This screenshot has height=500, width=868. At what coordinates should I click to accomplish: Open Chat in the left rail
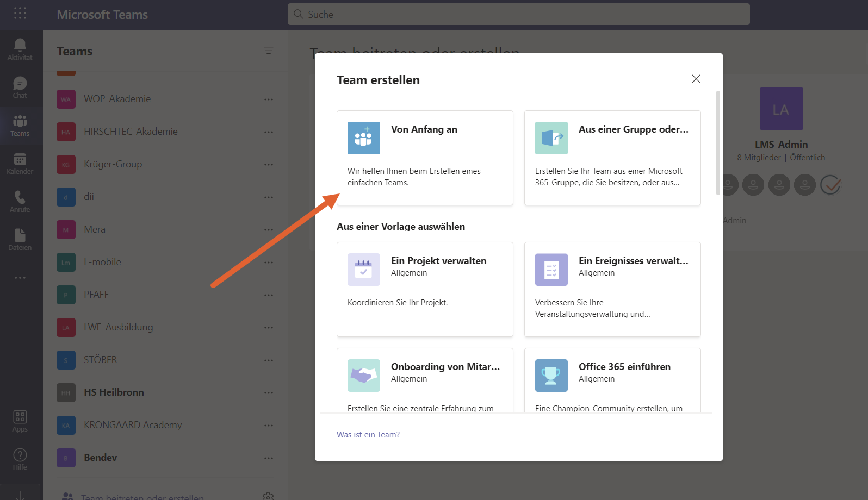coord(20,87)
